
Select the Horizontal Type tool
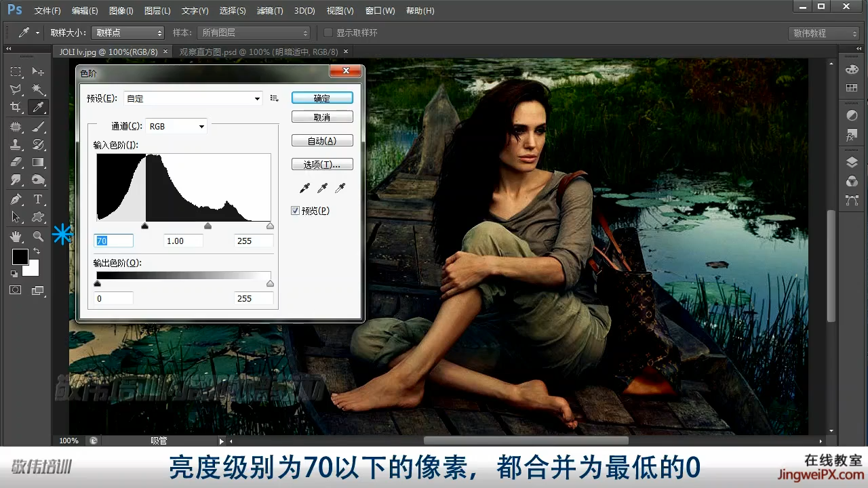coord(38,199)
